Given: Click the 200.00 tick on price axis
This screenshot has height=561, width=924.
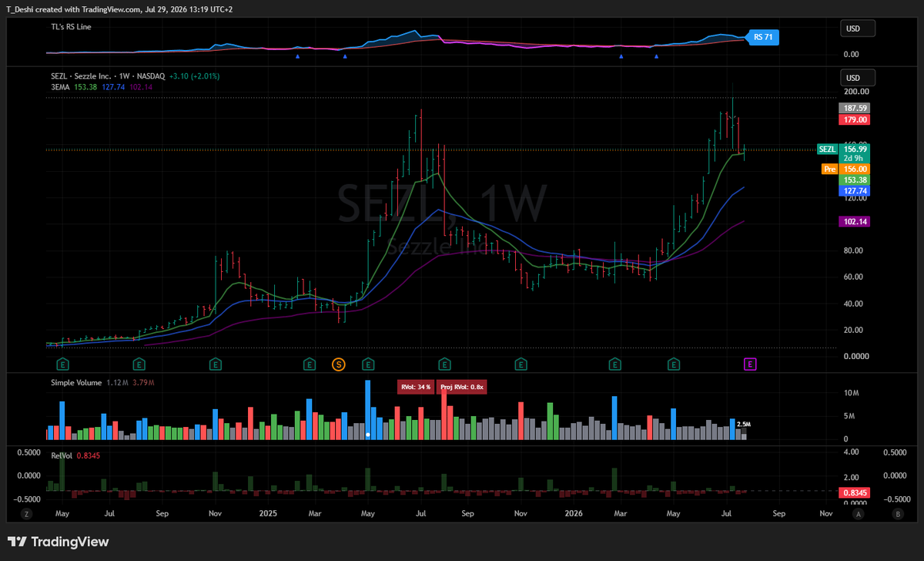Looking at the screenshot, I should pyautogui.click(x=856, y=92).
